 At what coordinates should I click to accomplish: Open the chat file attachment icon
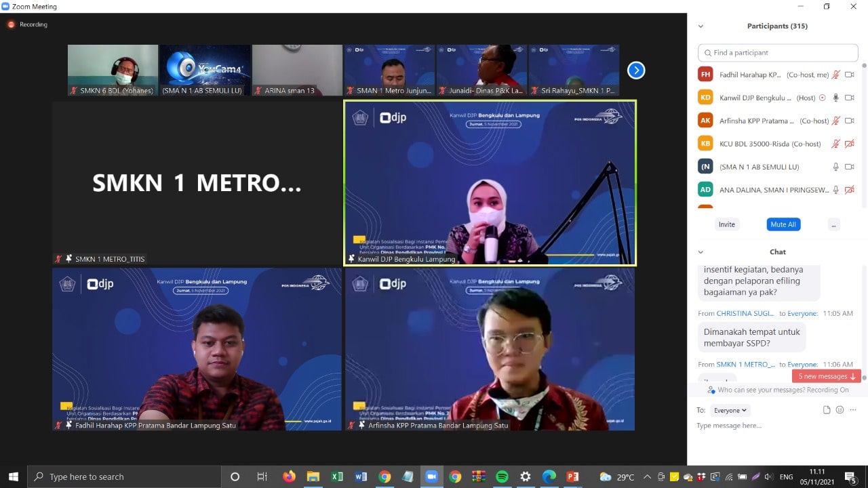(827, 410)
